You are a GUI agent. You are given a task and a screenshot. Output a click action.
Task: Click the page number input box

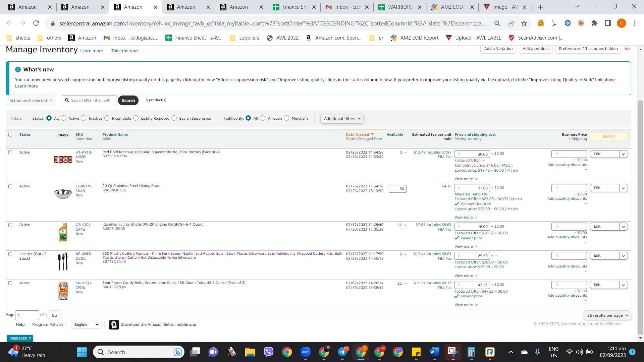pyautogui.click(x=27, y=315)
